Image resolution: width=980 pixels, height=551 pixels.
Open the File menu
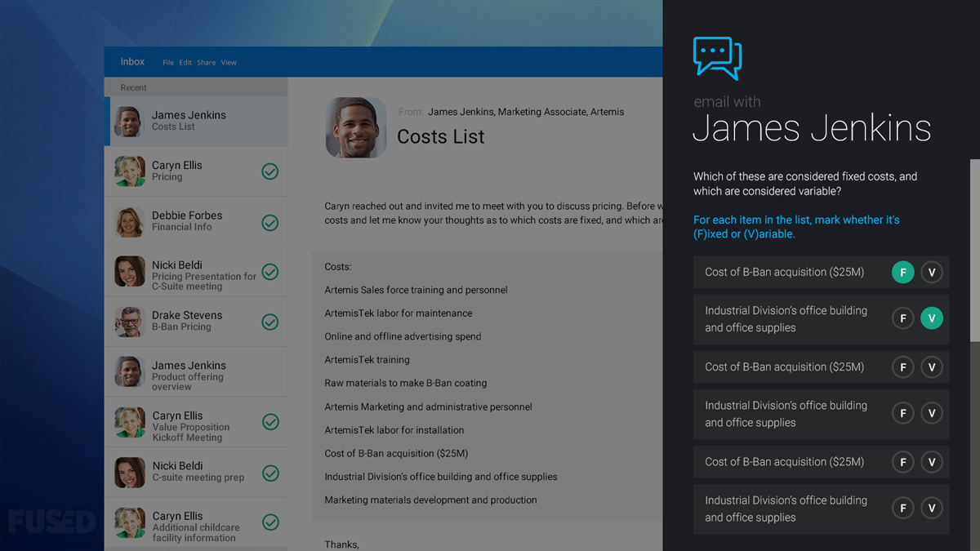click(x=168, y=63)
